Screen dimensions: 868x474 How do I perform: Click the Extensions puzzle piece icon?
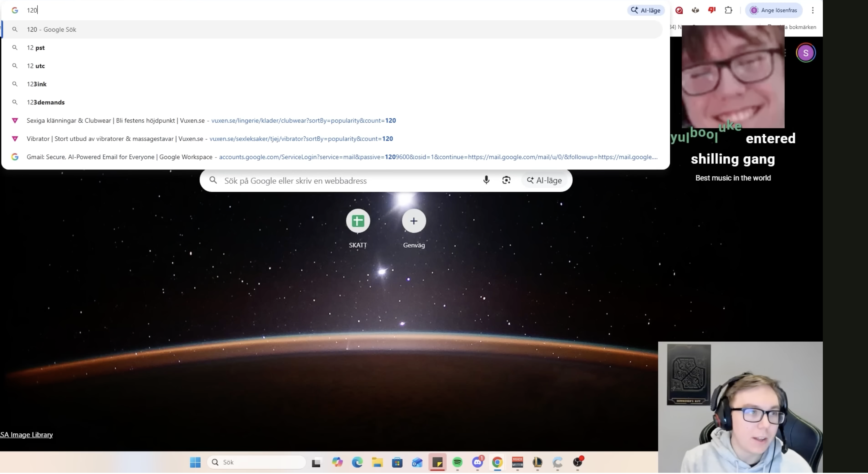click(728, 10)
